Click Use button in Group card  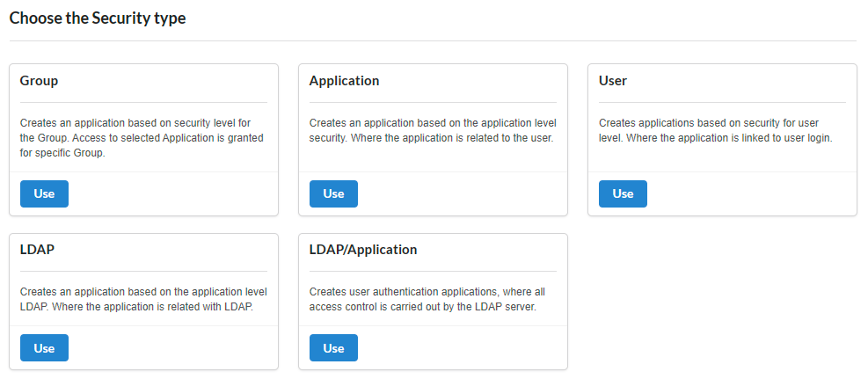(x=44, y=193)
